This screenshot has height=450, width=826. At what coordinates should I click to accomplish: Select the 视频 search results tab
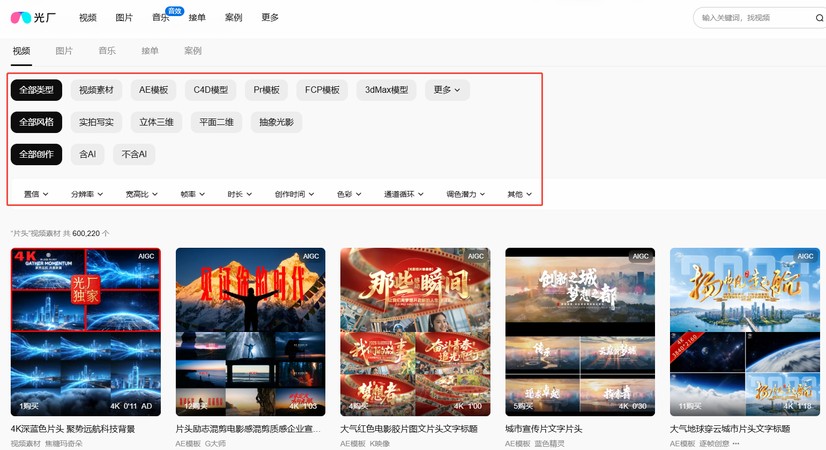(22, 51)
